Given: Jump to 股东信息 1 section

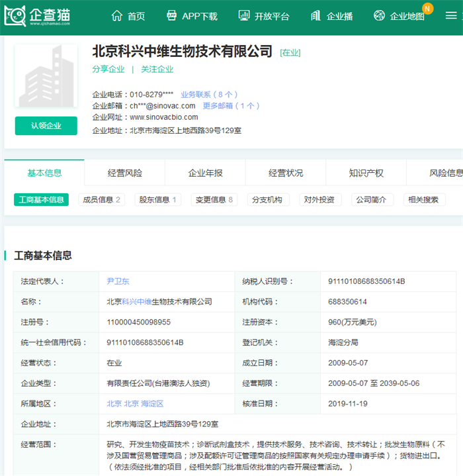Looking at the screenshot, I should point(157,200).
